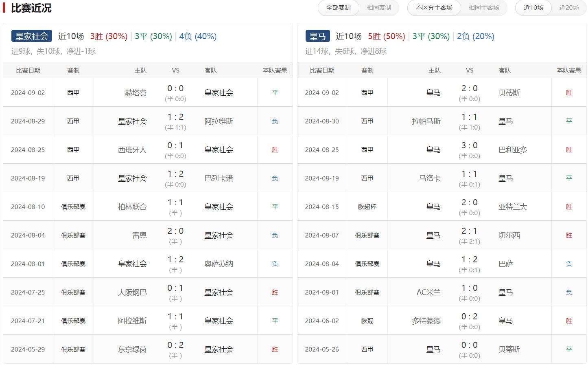Click 欧超杯 competition cell
Screen dimensions: 588x365
[367, 207]
